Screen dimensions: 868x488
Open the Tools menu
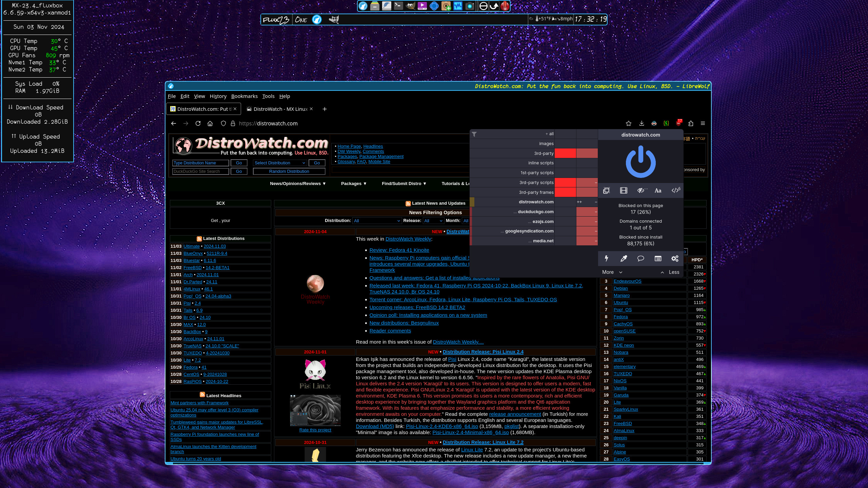pos(268,96)
